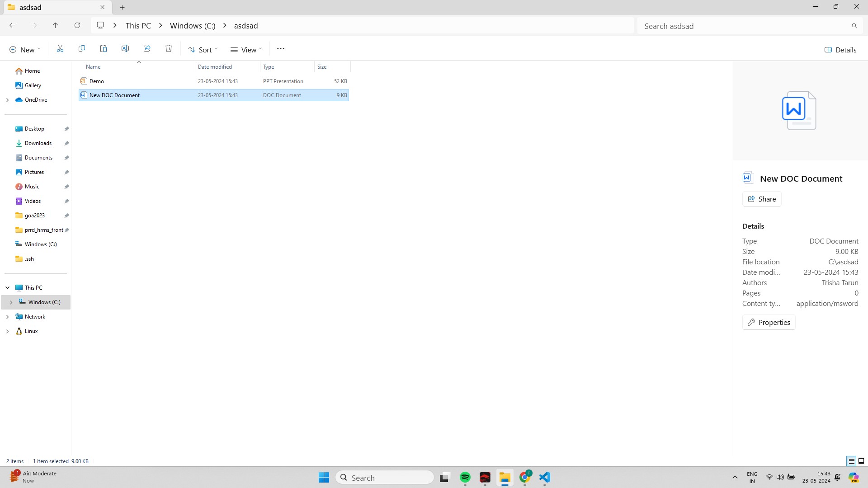Expand the OneDrive tree node
This screenshot has height=488, width=868.
click(8, 100)
